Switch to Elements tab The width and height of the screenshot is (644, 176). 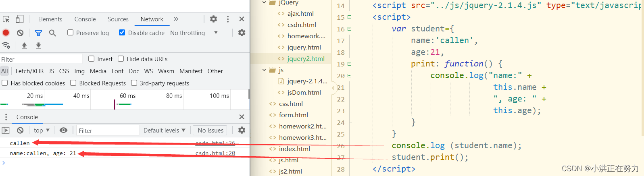pos(50,19)
